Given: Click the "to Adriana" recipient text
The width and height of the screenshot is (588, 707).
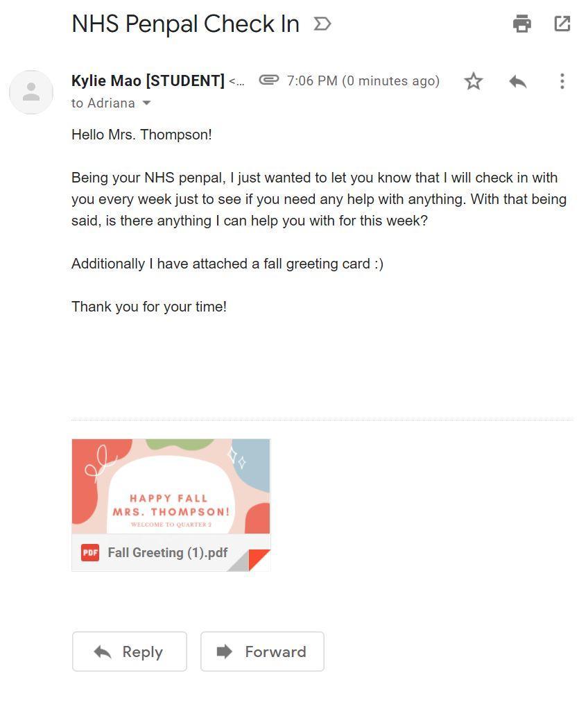Looking at the screenshot, I should 103,103.
